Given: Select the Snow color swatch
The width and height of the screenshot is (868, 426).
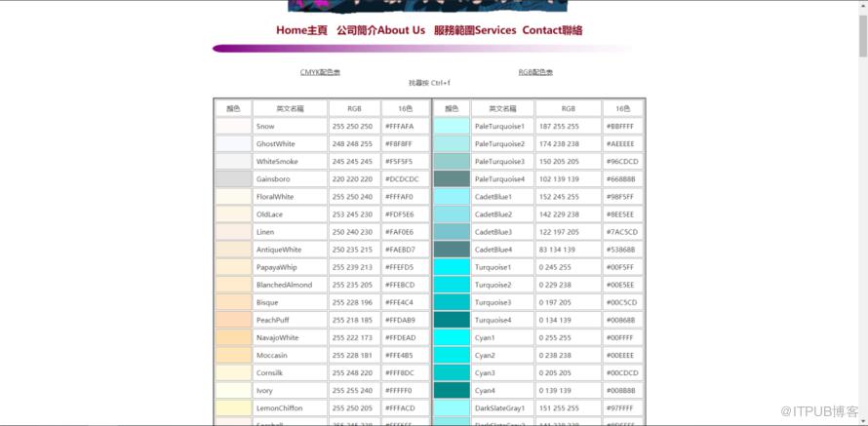Looking at the screenshot, I should click(234, 126).
